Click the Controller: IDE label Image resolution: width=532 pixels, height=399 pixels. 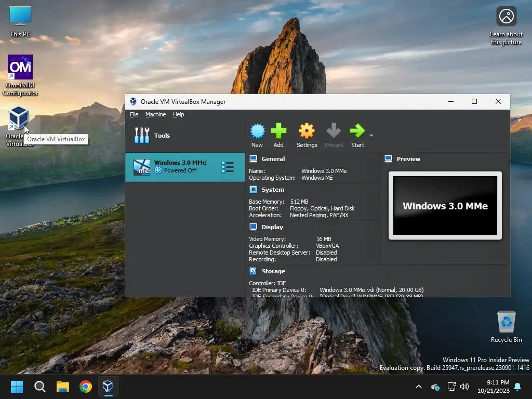pyautogui.click(x=268, y=283)
